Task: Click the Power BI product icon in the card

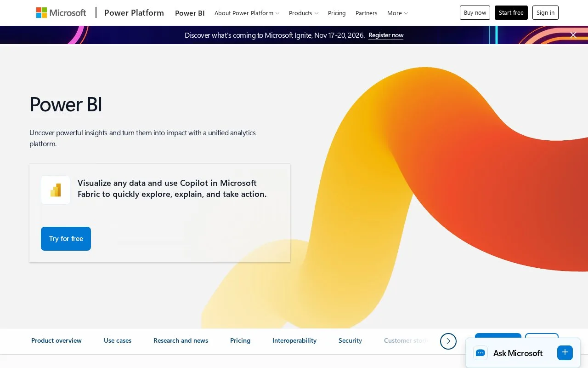Action: (56, 190)
